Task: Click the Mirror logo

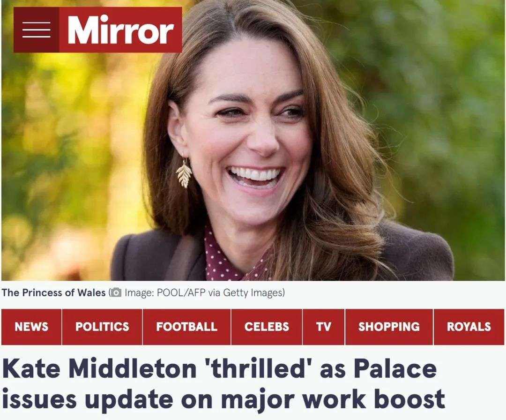Action: pyautogui.click(x=120, y=30)
